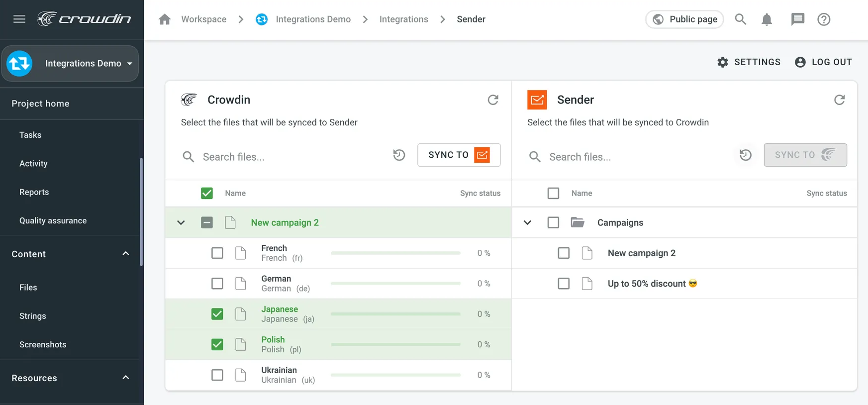Viewport: 868px width, 405px height.
Task: Click the Public page button
Action: coord(684,19)
